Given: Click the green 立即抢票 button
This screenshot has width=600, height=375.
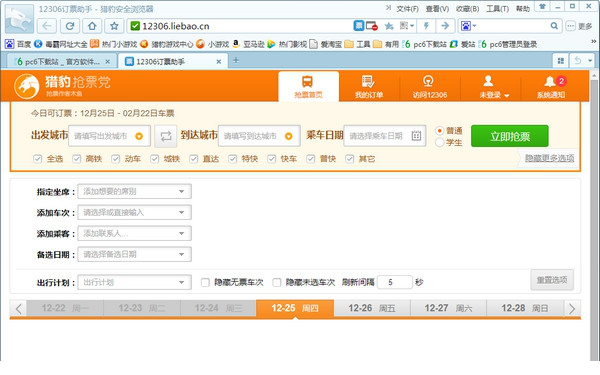Looking at the screenshot, I should 510,136.
